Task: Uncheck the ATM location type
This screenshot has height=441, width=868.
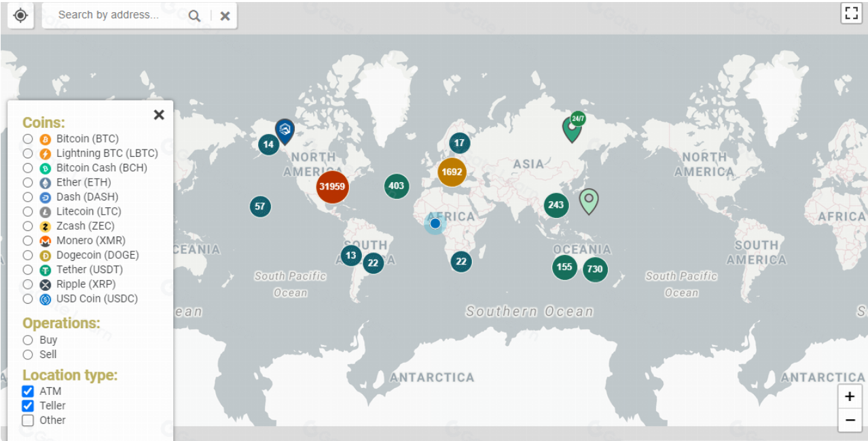Action: [28, 391]
